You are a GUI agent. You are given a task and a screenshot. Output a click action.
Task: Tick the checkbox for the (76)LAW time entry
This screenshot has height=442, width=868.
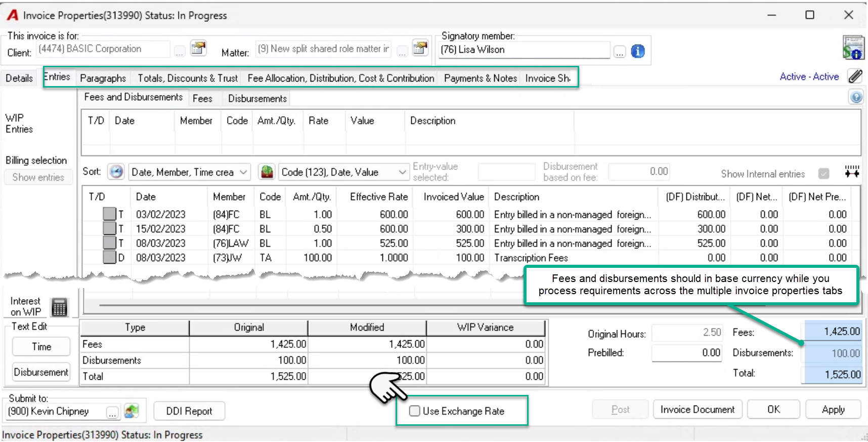(x=109, y=243)
